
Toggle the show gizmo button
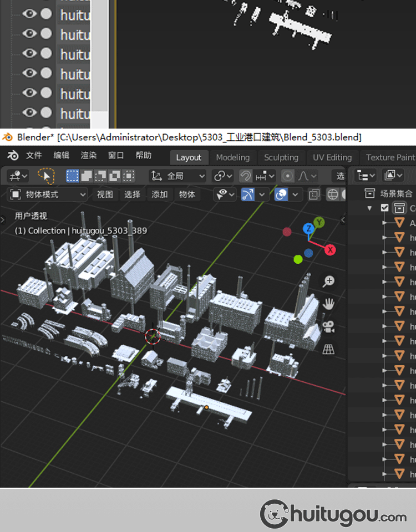[x=248, y=195]
